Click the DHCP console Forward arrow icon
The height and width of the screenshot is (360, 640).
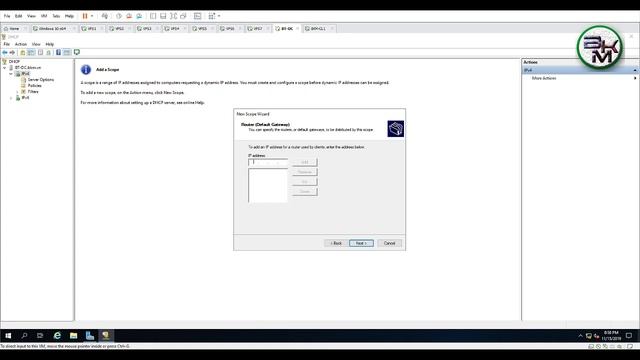coord(12,52)
